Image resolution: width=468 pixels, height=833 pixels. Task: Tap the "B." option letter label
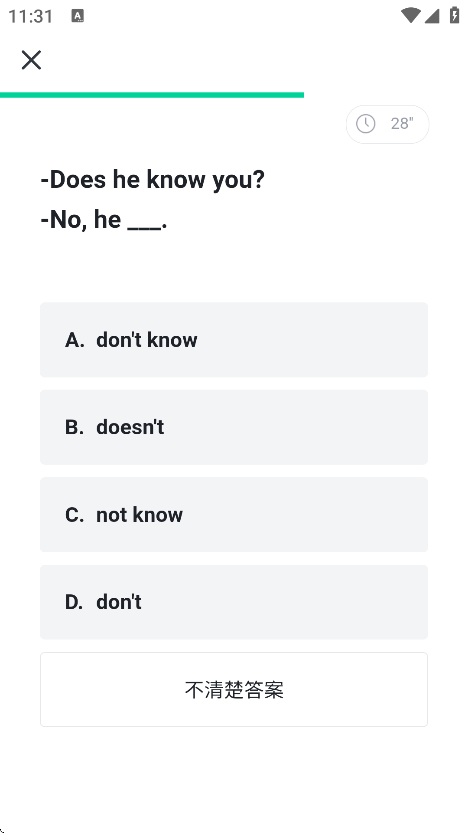(74, 427)
